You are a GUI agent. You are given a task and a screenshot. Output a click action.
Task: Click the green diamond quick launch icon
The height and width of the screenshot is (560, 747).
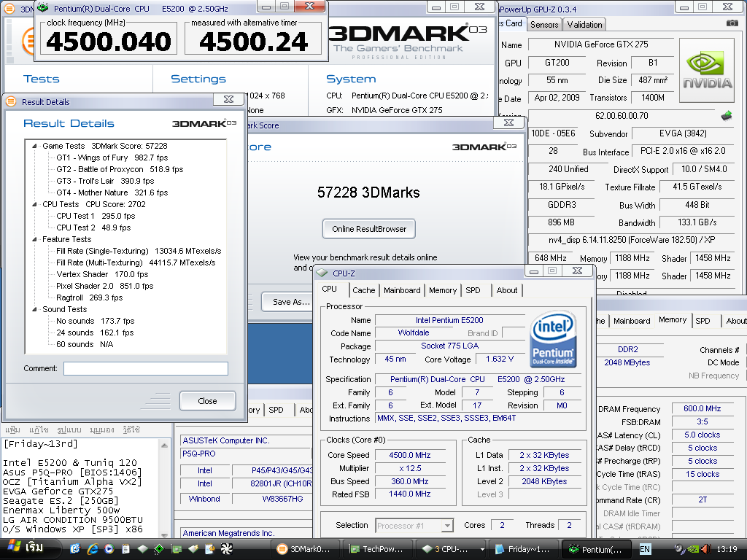(x=159, y=549)
